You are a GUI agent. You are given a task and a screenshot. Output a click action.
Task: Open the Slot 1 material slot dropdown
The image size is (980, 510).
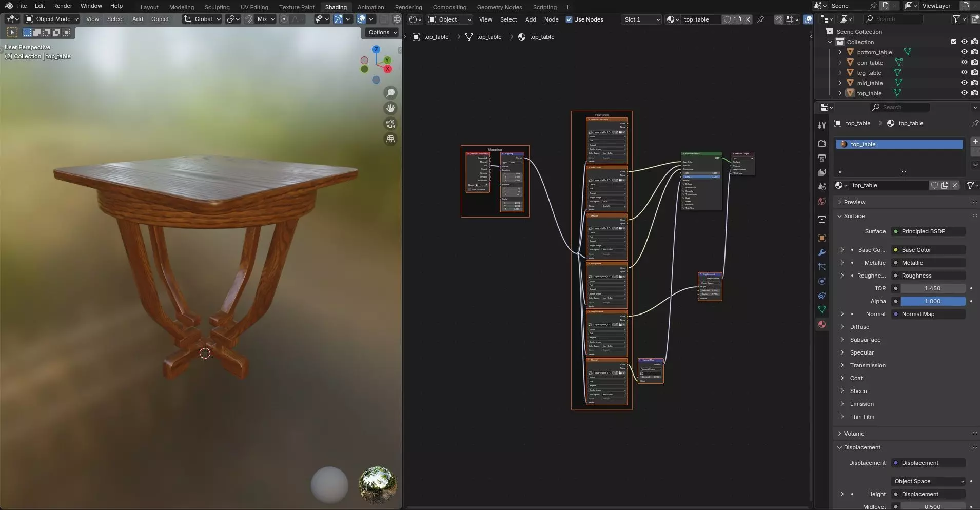click(x=641, y=19)
